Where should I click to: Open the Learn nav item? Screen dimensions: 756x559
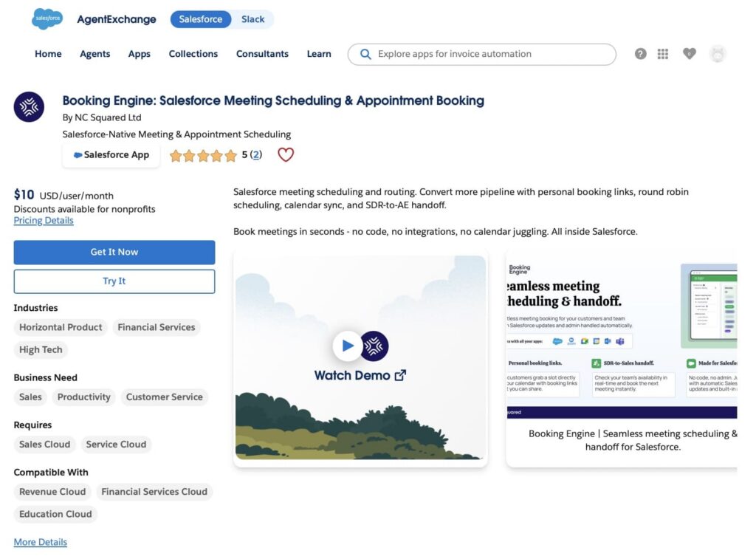tap(319, 54)
